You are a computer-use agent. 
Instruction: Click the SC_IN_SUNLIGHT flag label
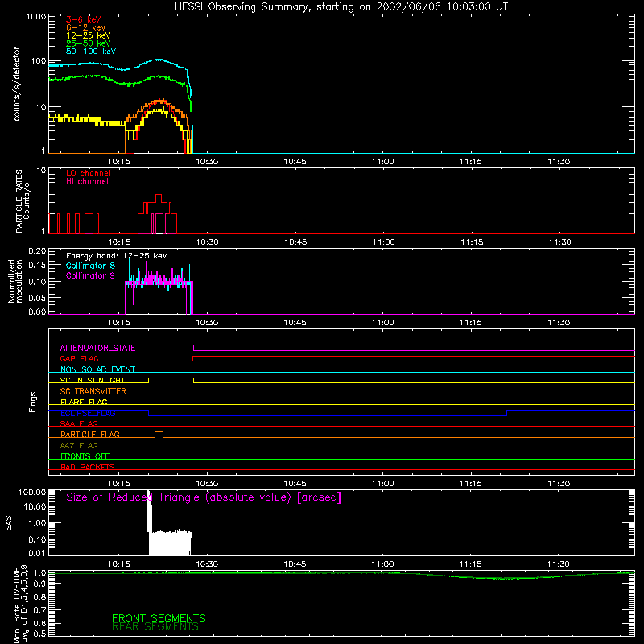[93, 381]
